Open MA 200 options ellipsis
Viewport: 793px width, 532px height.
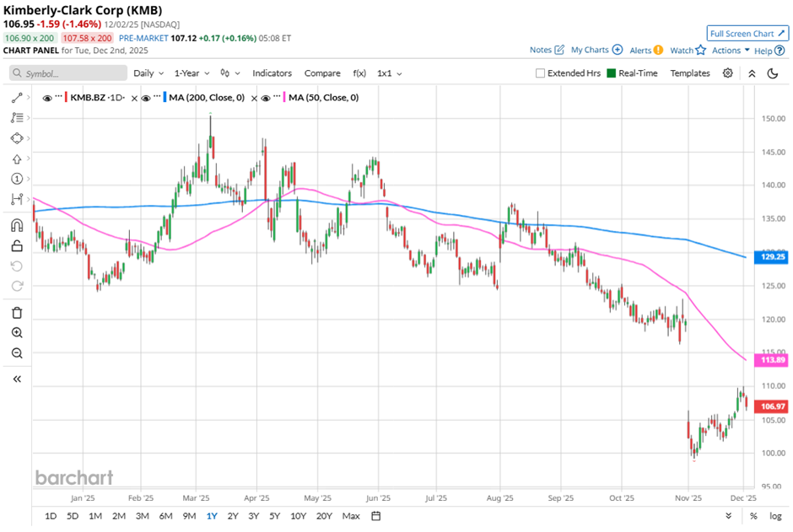[x=157, y=96]
